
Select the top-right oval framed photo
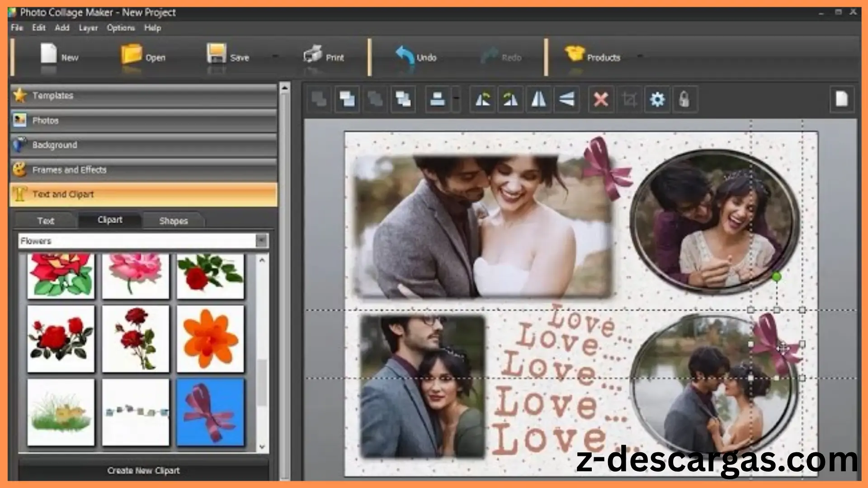[x=714, y=221]
